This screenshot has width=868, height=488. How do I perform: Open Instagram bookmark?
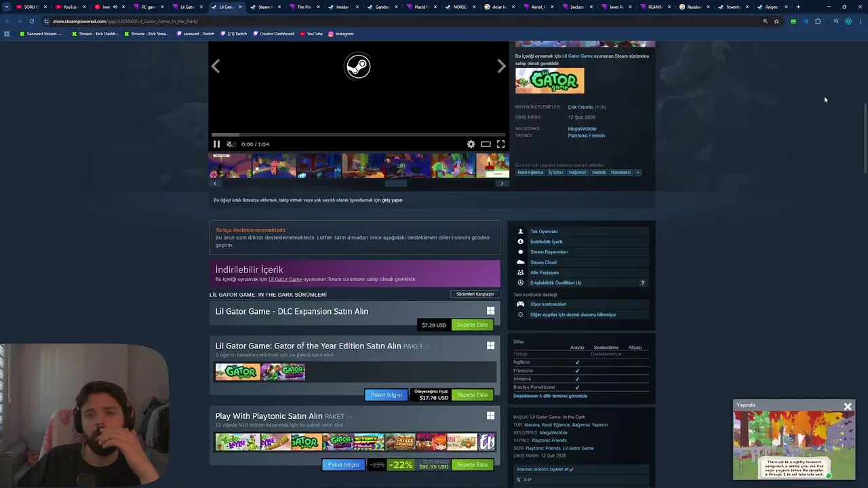tap(341, 33)
